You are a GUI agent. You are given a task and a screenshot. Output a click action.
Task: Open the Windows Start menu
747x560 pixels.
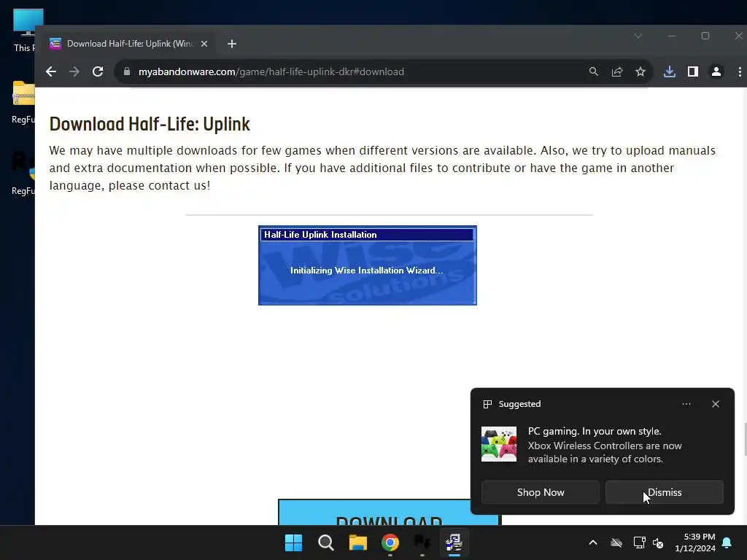pos(293,542)
